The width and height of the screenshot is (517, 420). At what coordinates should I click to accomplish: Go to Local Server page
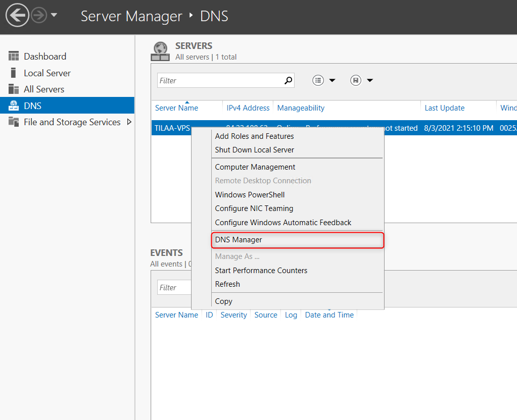47,73
